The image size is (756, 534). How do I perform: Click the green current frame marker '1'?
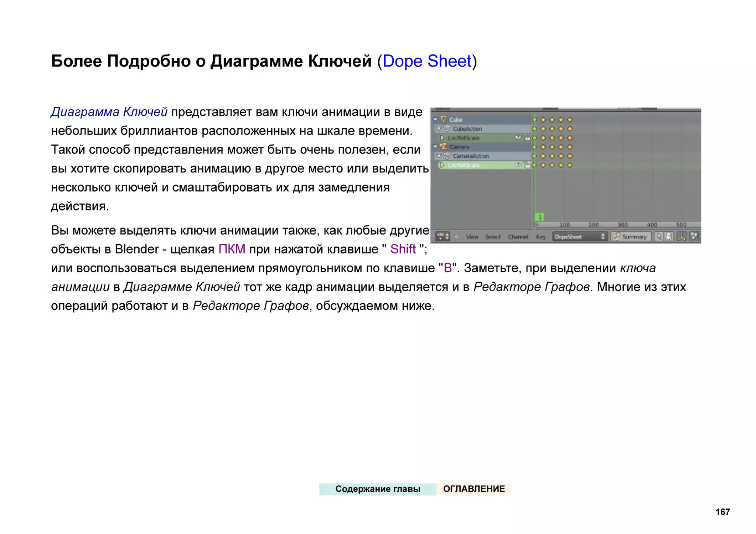pyautogui.click(x=539, y=217)
